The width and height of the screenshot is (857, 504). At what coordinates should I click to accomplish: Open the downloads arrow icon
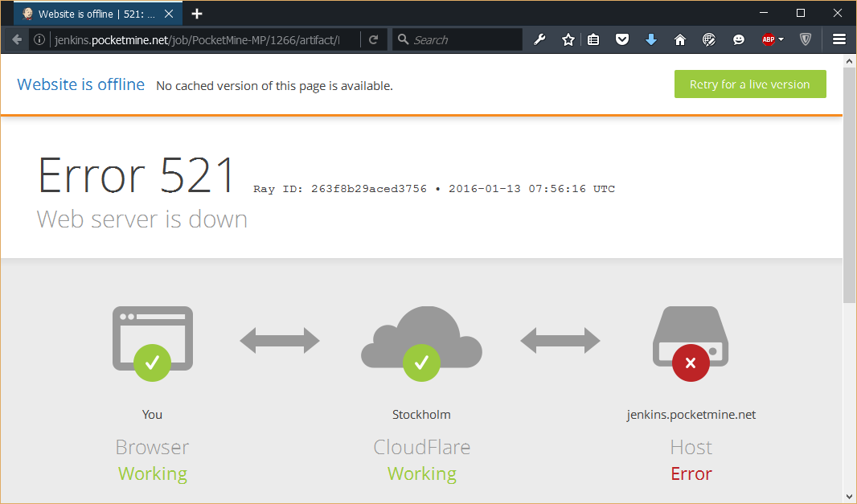click(651, 39)
